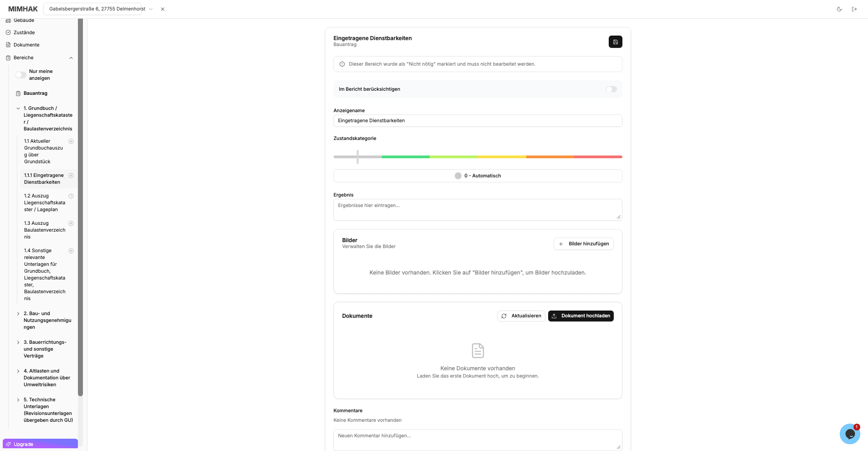Click the Zustandskategorie slider handle
Screen dimensions: 868x451
[358, 157]
